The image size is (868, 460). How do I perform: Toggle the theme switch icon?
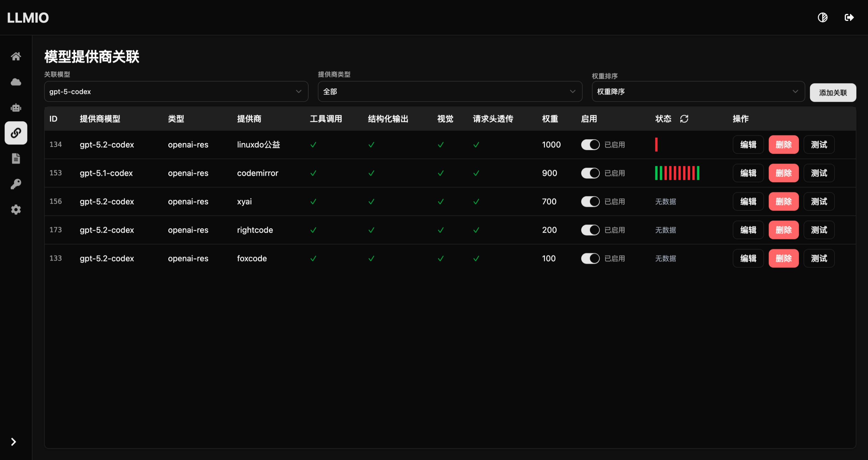point(822,17)
